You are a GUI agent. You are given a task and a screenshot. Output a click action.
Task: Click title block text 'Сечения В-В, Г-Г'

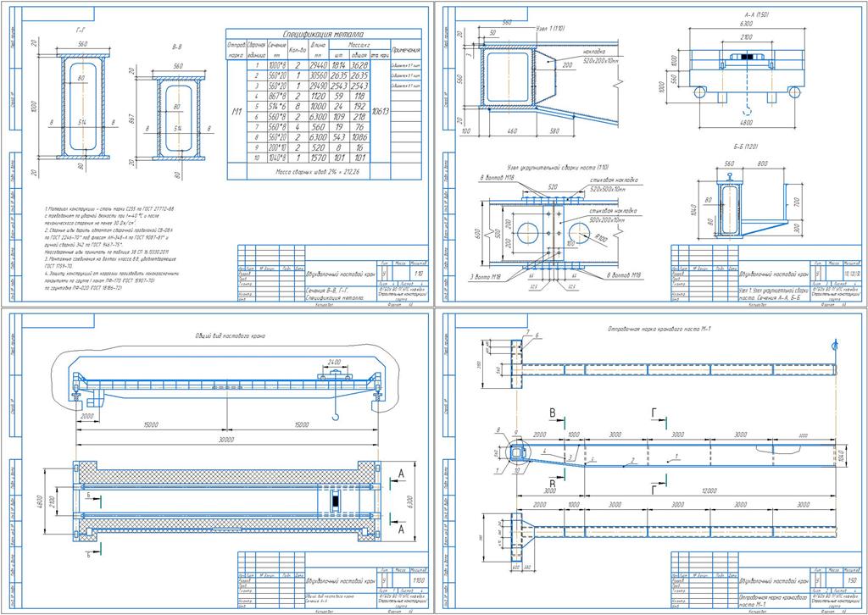click(326, 290)
